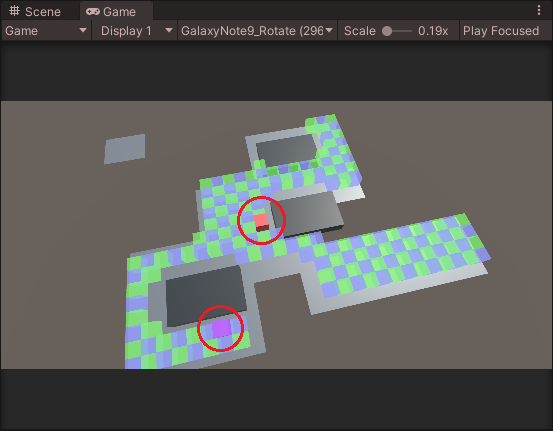This screenshot has height=431, width=553.
Task: Click the Scale slider handle
Action: point(387,31)
